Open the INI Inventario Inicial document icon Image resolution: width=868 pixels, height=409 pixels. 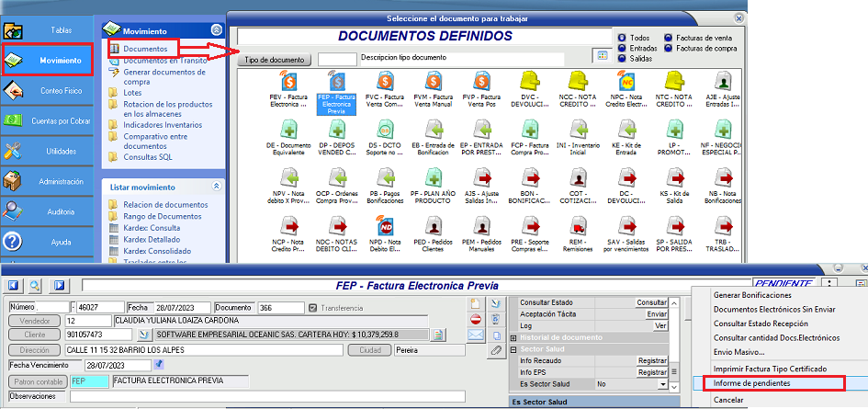point(578,130)
